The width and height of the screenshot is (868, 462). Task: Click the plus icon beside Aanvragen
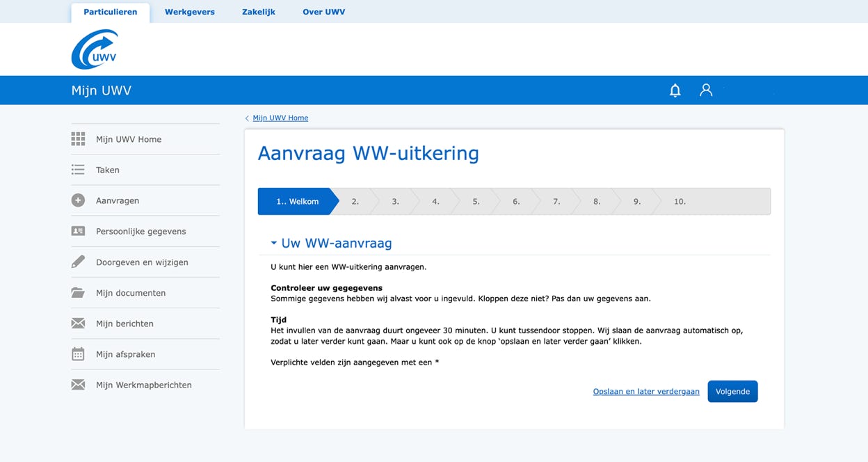coord(78,200)
